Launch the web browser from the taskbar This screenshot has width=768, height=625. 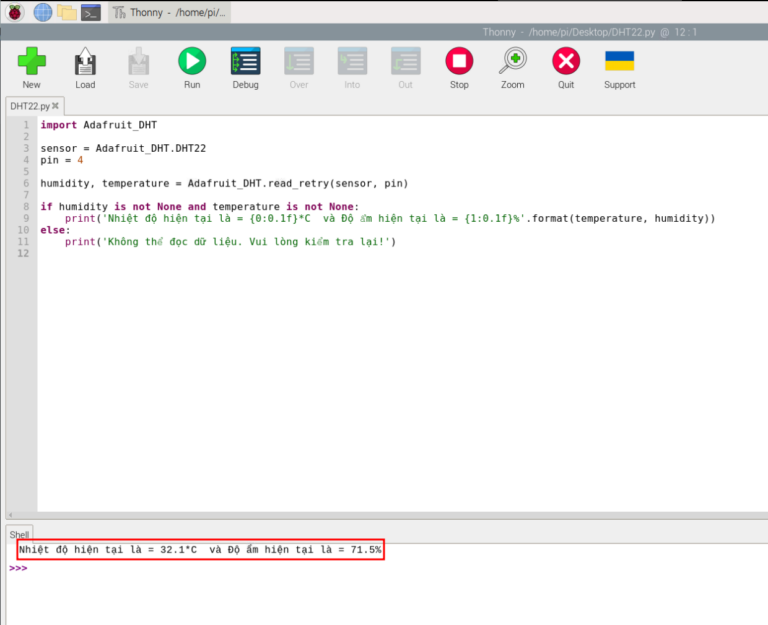pyautogui.click(x=42, y=12)
